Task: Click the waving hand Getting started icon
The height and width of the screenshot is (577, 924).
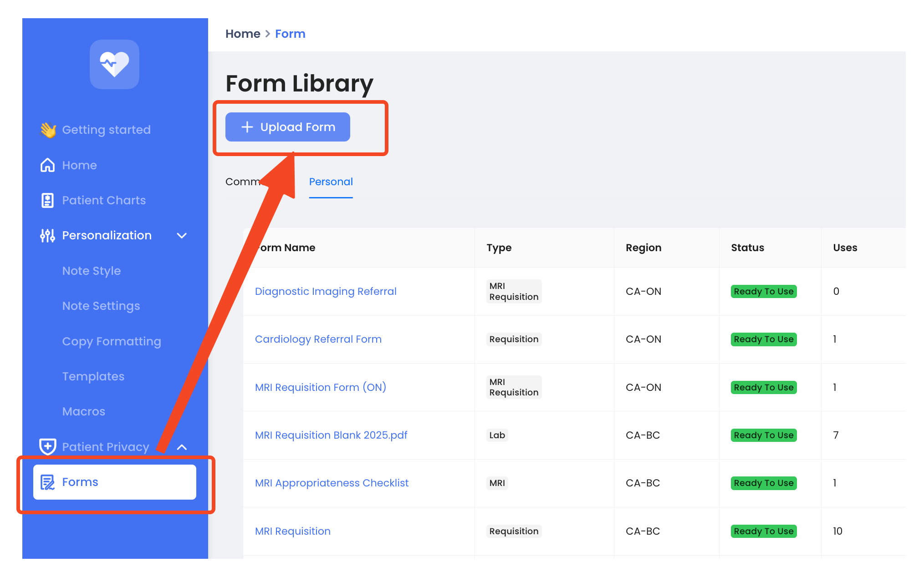Action: (48, 130)
